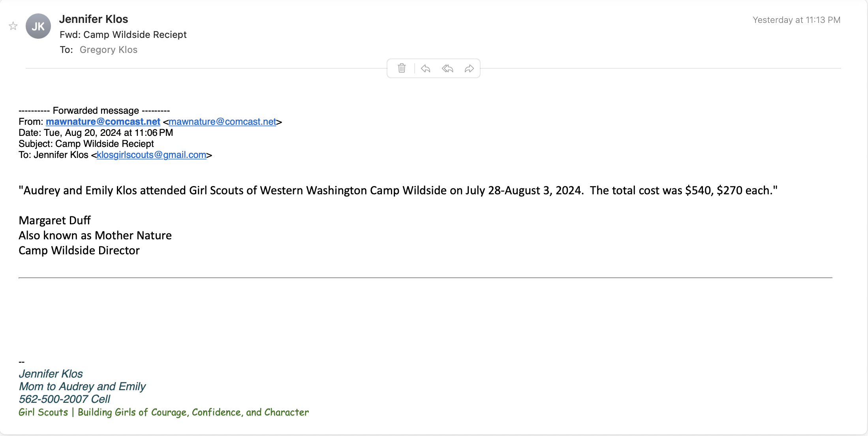Click sender name Jennifer Klos in header

(x=94, y=19)
